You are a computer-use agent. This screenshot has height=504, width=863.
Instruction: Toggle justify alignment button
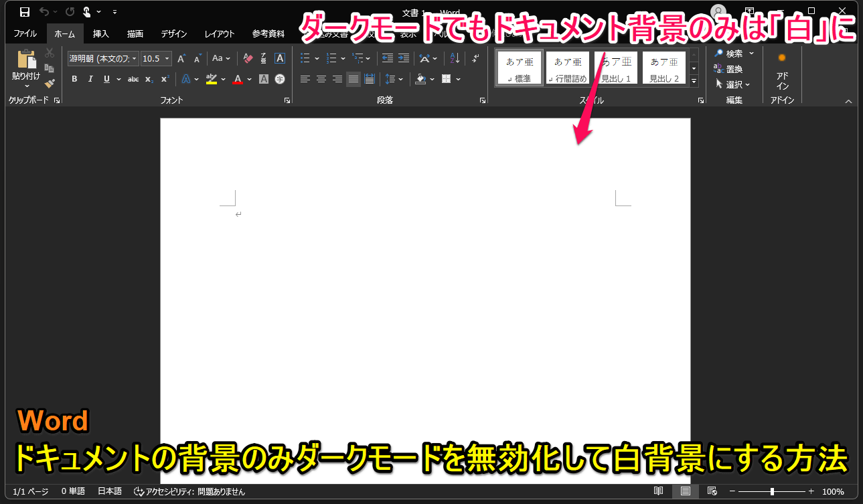click(x=353, y=79)
